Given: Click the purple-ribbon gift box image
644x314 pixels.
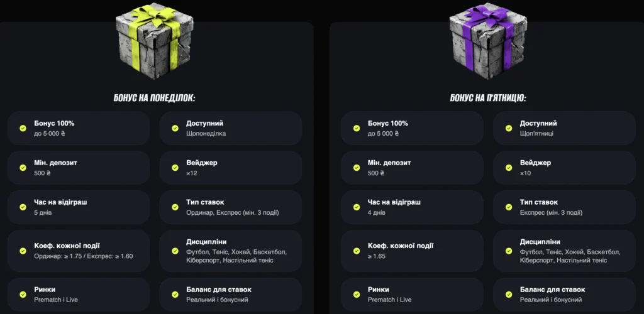Looking at the screenshot, I should [486, 39].
